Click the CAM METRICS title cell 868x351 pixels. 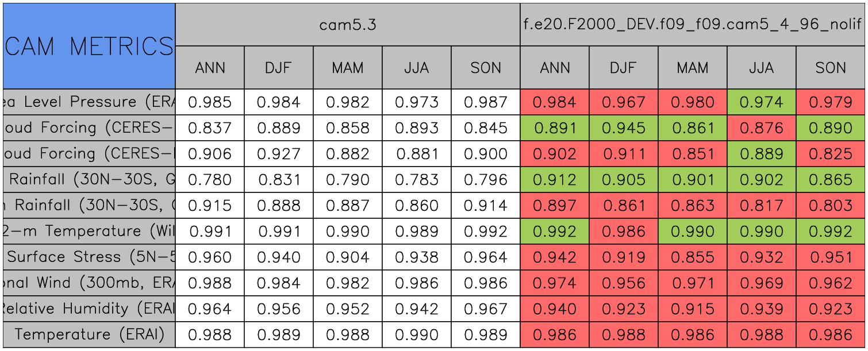click(89, 46)
